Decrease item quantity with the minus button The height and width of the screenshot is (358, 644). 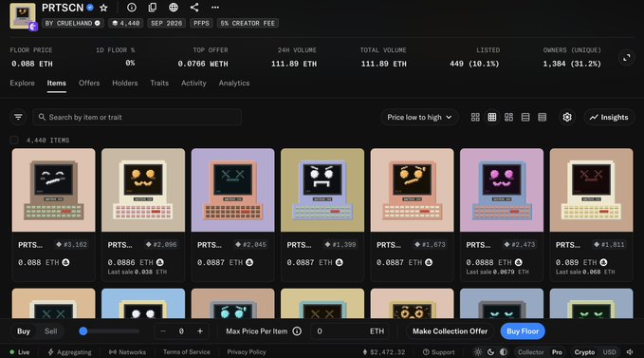[163, 331]
